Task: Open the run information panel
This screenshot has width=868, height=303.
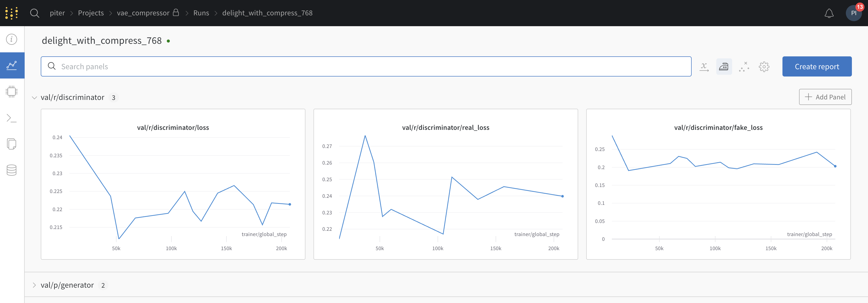Action: 11,39
